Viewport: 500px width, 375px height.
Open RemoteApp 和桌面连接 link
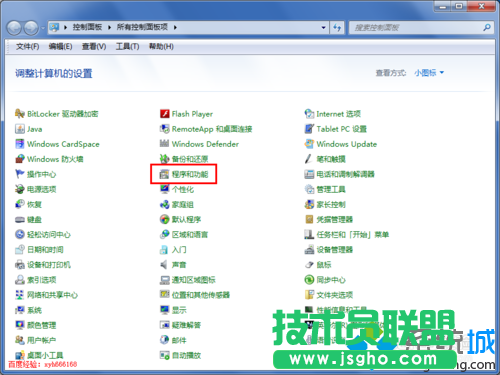pyautogui.click(x=212, y=129)
